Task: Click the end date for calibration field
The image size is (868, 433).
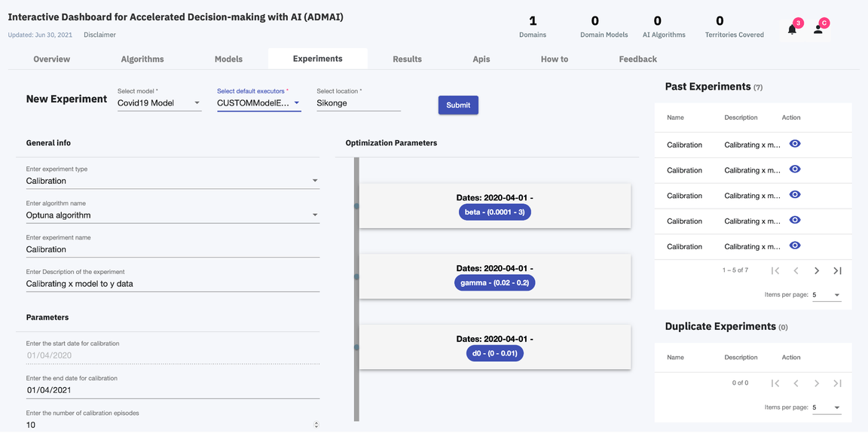Action: click(173, 390)
